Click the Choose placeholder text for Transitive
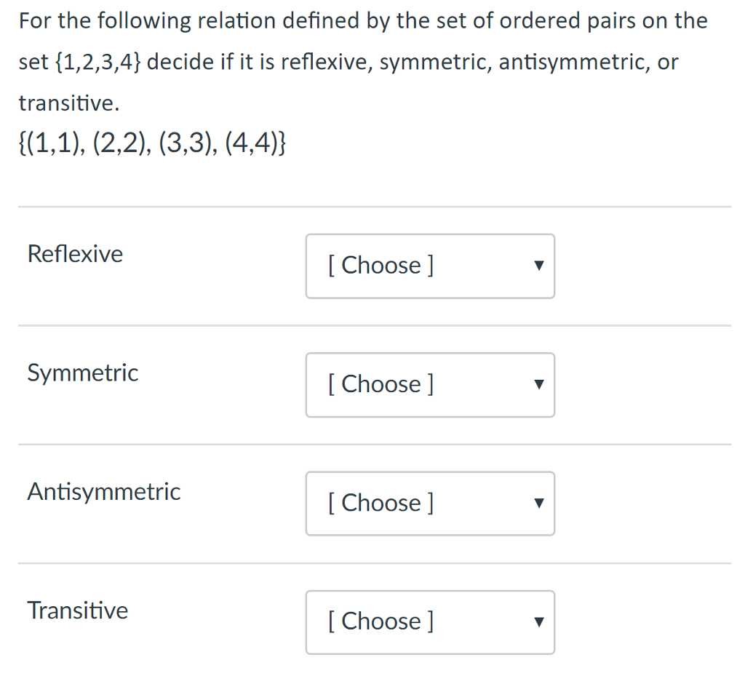Viewport: 745px width, 700px height. click(x=381, y=621)
